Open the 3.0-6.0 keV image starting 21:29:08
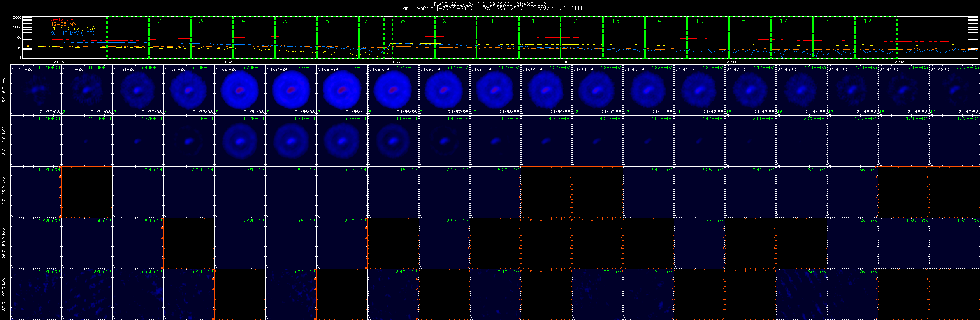Viewport: 980px width, 320px height. 36,90
